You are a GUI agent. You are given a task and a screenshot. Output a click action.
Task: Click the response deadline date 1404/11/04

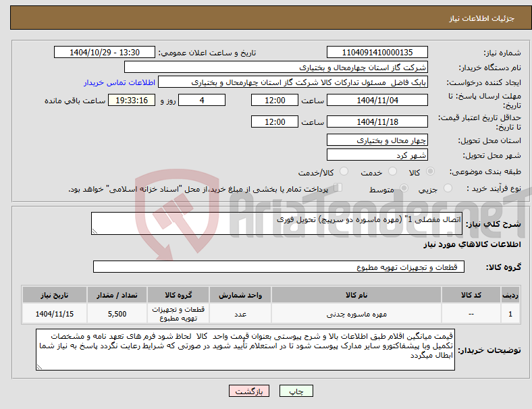[377, 101]
